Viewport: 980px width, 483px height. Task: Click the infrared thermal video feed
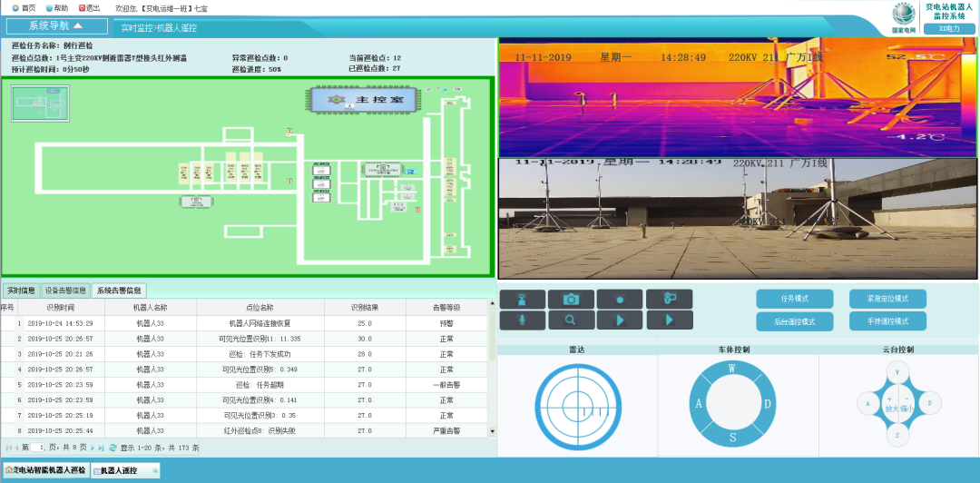[x=738, y=97]
